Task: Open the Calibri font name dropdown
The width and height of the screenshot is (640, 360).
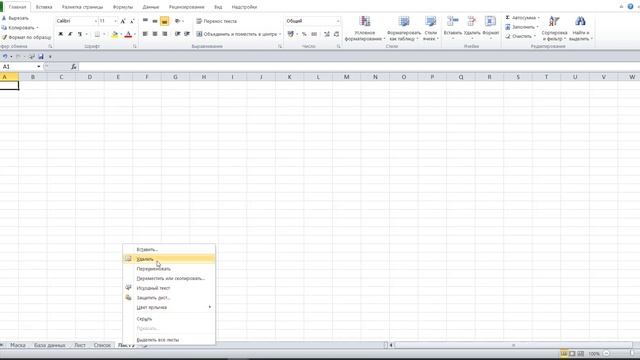Action: click(x=96, y=21)
